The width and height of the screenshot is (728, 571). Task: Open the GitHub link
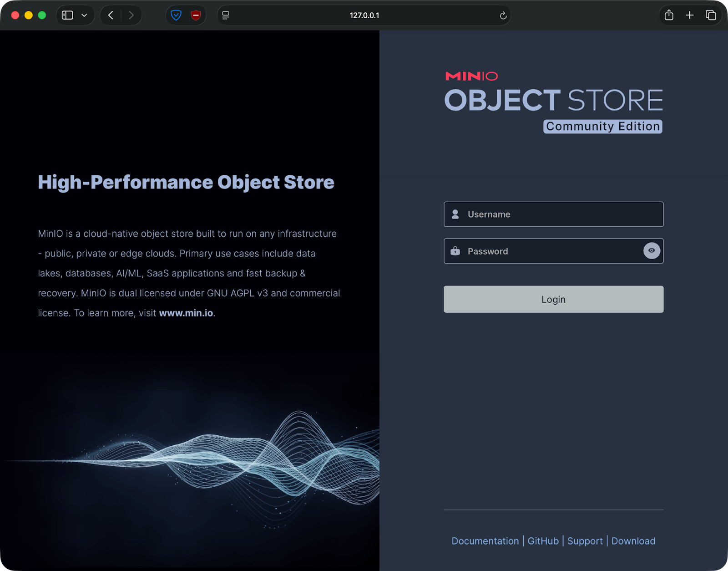[x=543, y=541]
